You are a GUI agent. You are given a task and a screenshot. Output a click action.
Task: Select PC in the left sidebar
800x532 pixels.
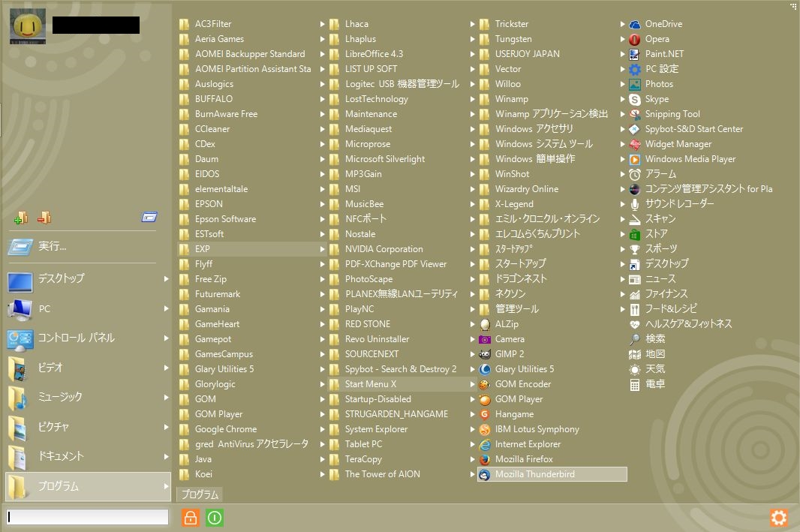pos(88,308)
